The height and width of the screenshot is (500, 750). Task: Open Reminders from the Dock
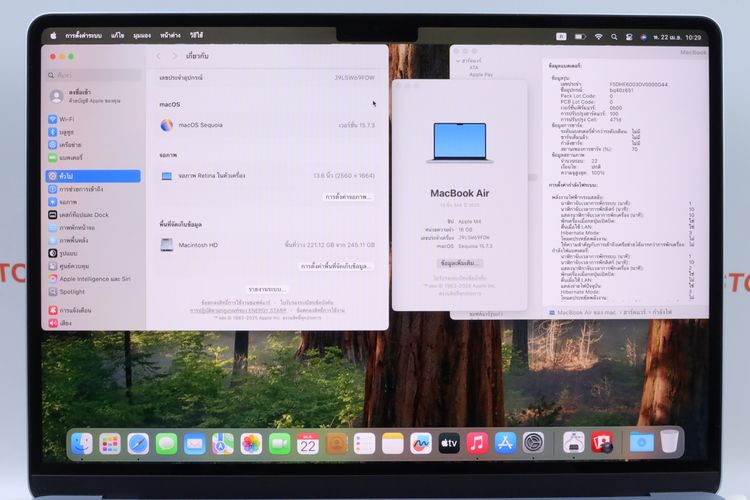point(364,444)
